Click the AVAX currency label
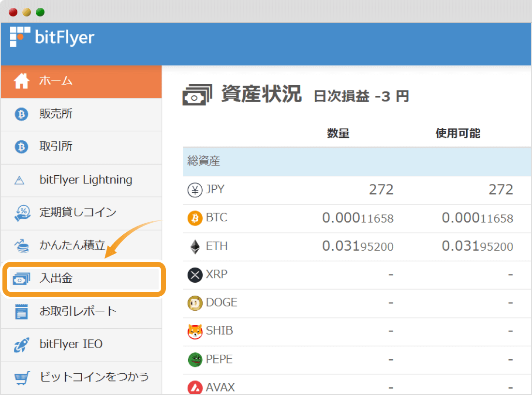Screen dimensions: 532x395 click(220, 387)
